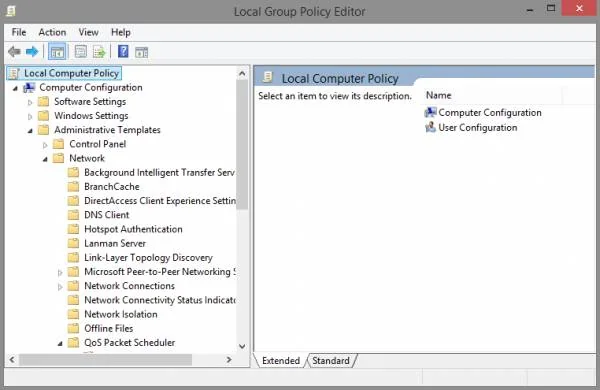Click the horizontal scrollbar thumb in tree

click(x=106, y=360)
